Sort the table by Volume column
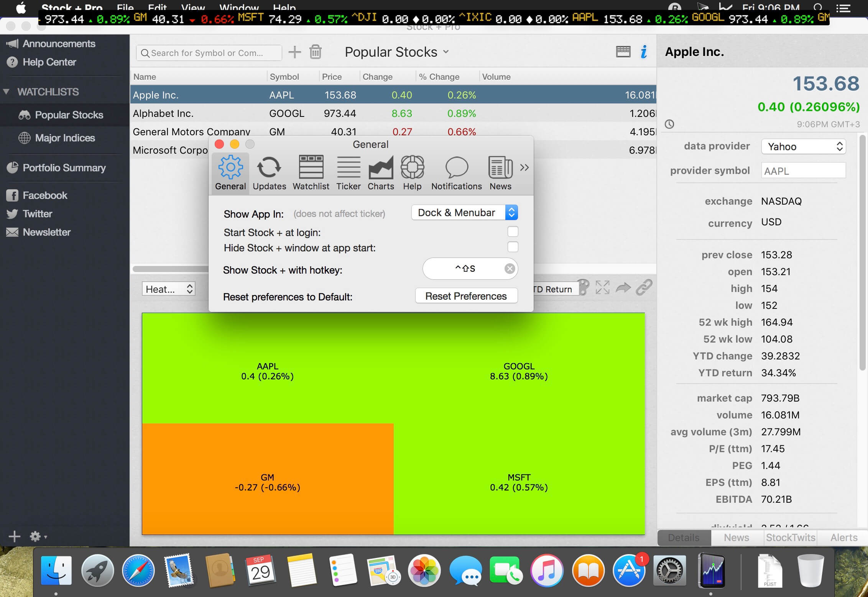This screenshot has width=868, height=597. click(x=568, y=77)
